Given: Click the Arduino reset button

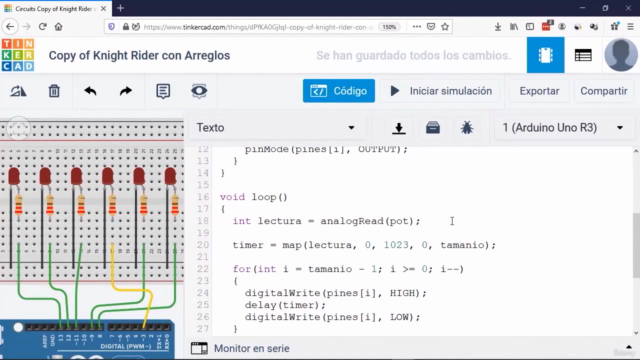Looking at the screenshot, I should 18,327.
